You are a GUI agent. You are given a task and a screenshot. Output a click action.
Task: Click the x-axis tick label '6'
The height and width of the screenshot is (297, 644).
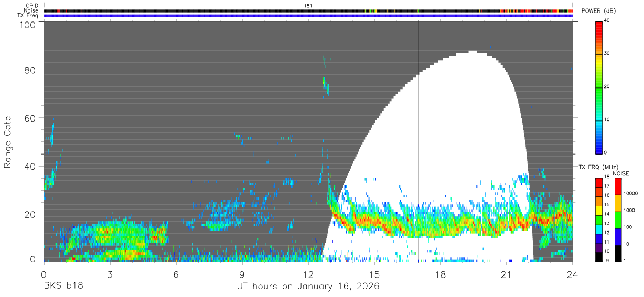[x=176, y=274]
